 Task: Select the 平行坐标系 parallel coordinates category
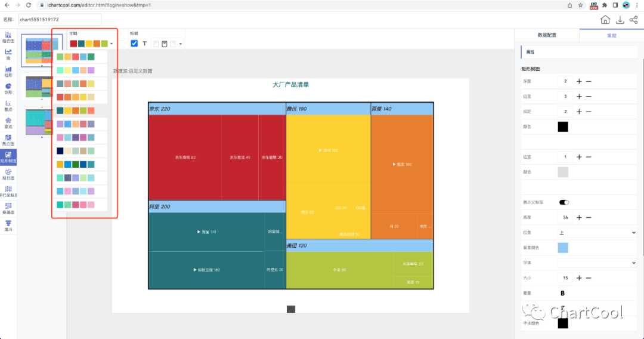(x=8, y=192)
